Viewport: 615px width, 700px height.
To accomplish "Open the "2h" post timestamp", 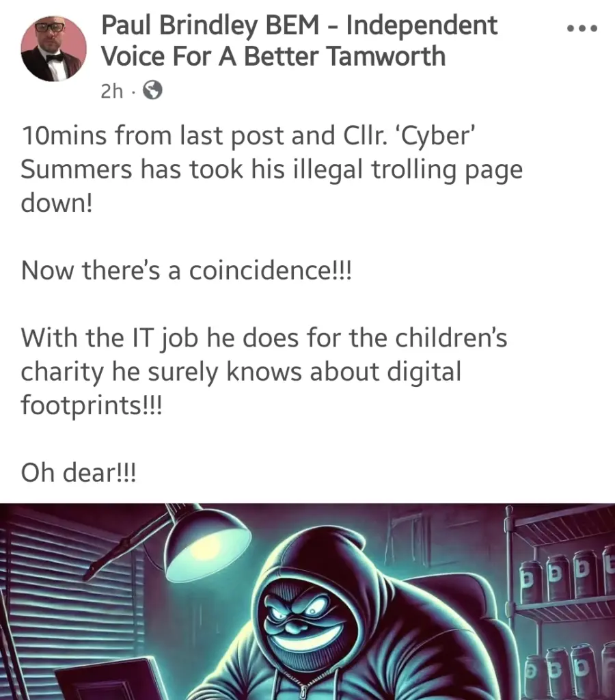I will pyautogui.click(x=111, y=91).
